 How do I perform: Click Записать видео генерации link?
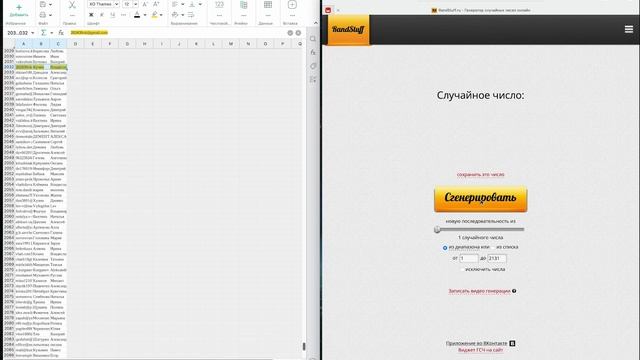[479, 291]
